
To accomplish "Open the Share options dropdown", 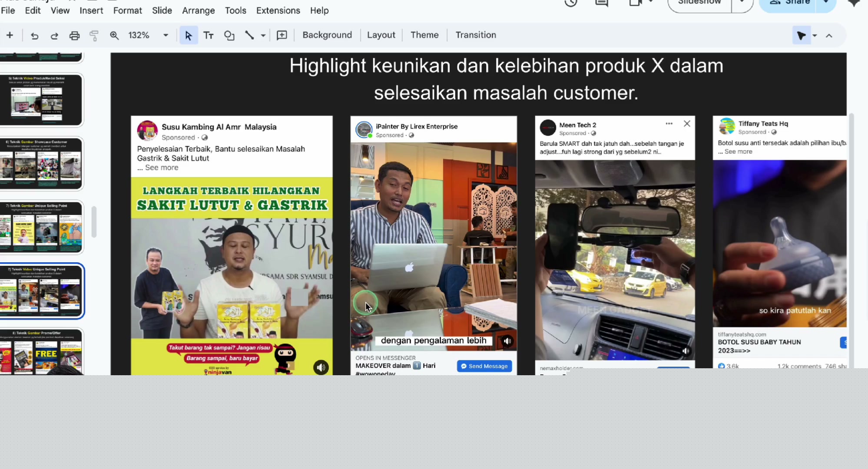I will pos(826,3).
